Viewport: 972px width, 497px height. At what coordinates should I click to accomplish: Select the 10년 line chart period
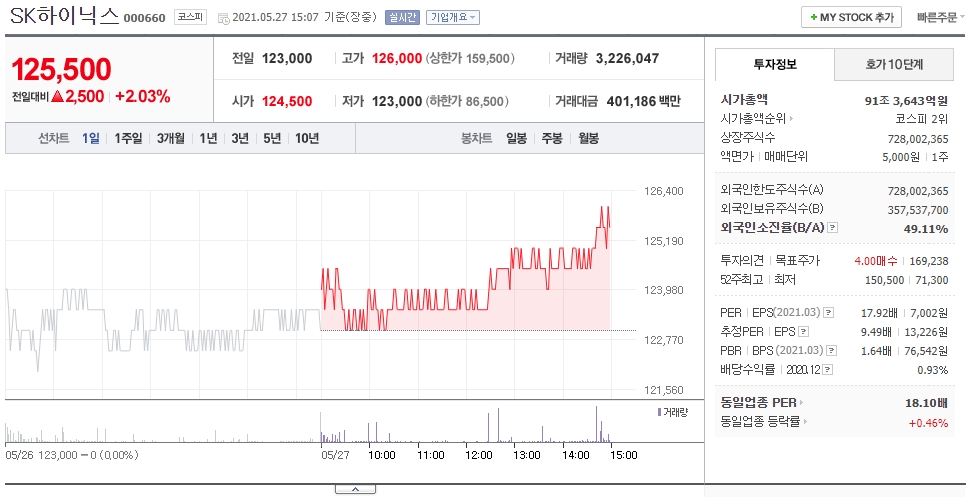(x=307, y=138)
